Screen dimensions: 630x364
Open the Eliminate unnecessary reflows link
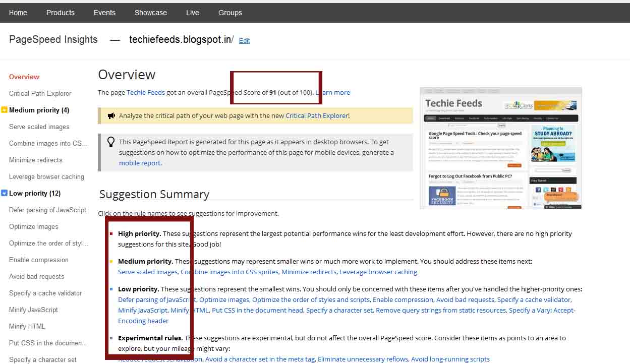tap(363, 359)
